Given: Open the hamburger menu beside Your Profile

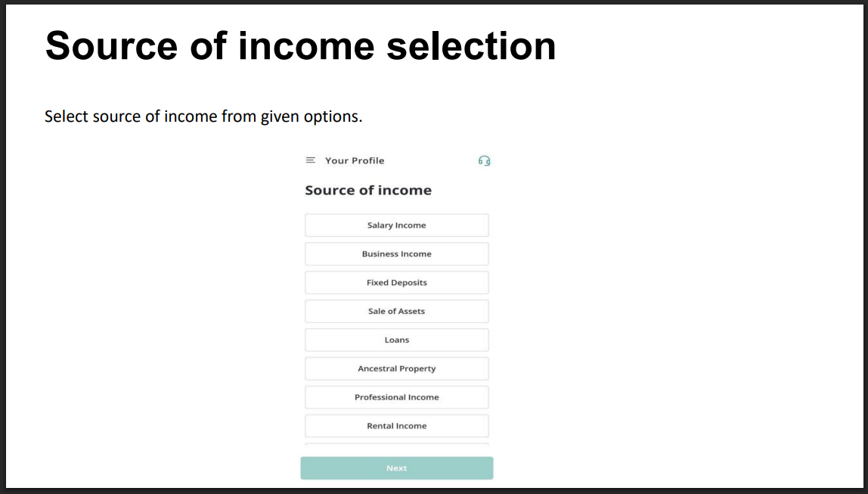Looking at the screenshot, I should point(310,160).
